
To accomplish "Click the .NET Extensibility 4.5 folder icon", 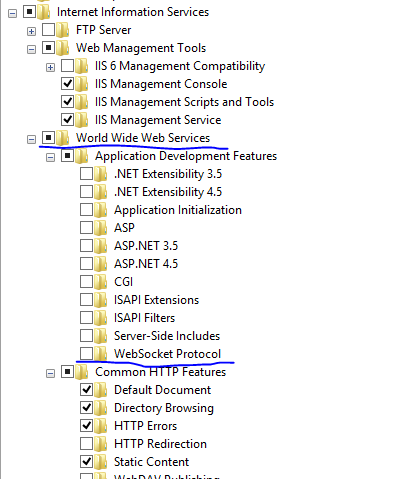I will (x=101, y=192).
